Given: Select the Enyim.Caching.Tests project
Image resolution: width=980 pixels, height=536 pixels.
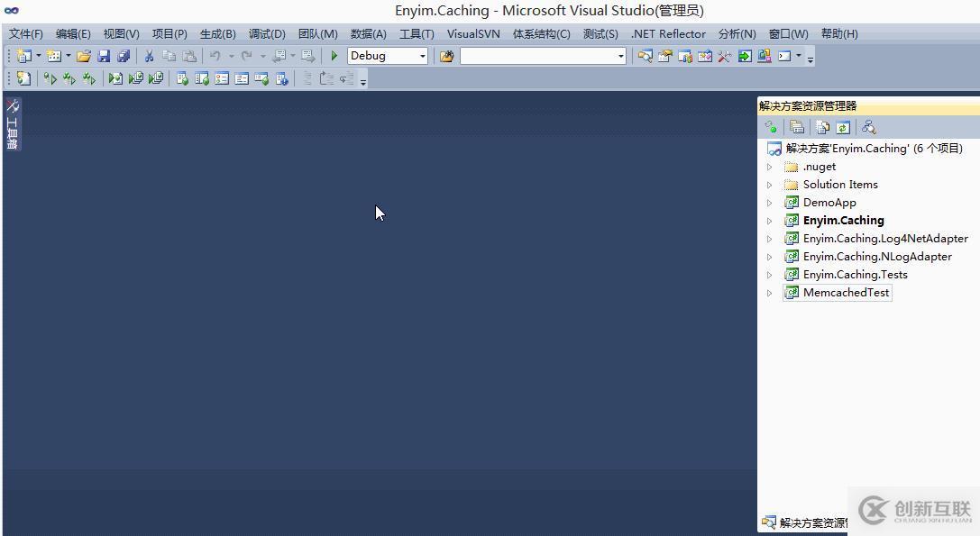Looking at the screenshot, I should click(x=855, y=275).
